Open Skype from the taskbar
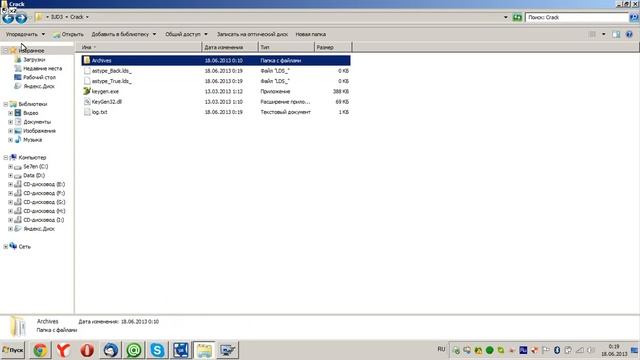 tap(157, 350)
